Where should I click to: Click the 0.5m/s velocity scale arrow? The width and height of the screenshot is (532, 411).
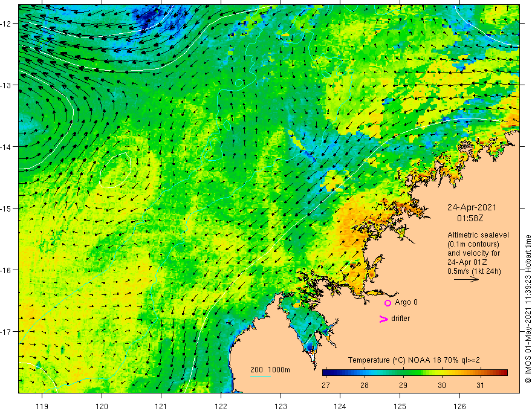[466, 279]
